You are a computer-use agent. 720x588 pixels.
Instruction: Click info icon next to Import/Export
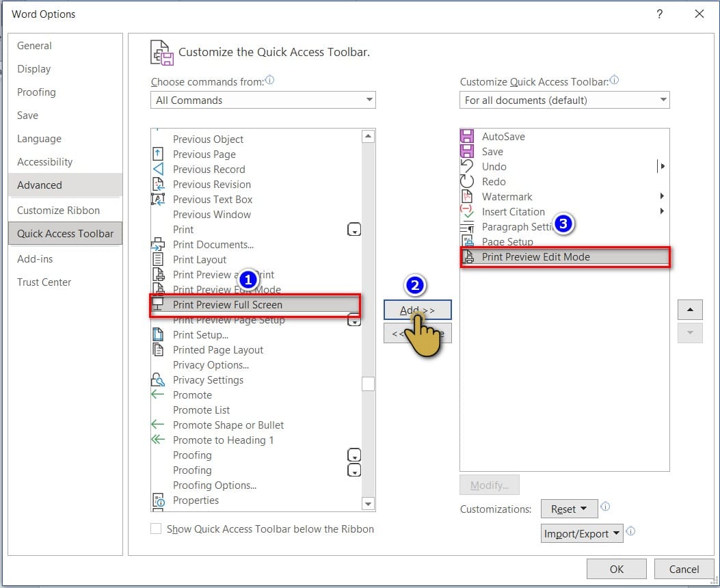pos(630,531)
